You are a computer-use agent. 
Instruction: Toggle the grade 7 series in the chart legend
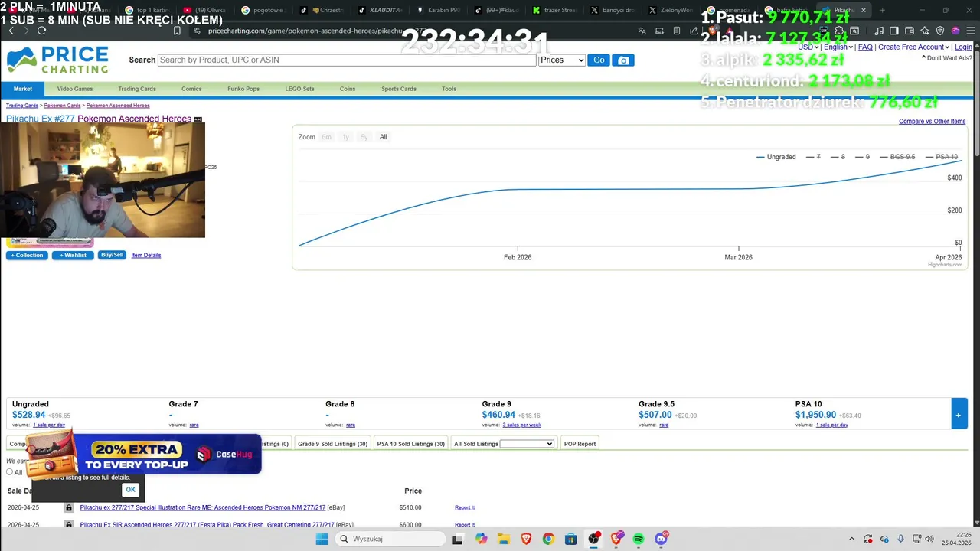tap(812, 157)
